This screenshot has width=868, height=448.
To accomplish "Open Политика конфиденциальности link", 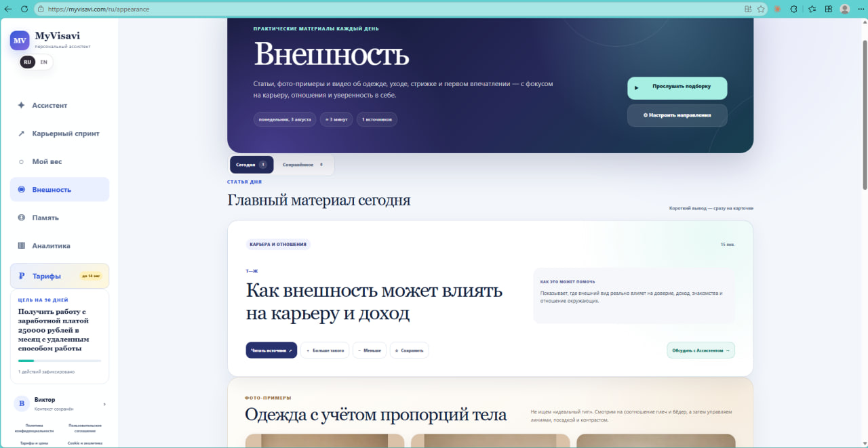I will tap(34, 428).
